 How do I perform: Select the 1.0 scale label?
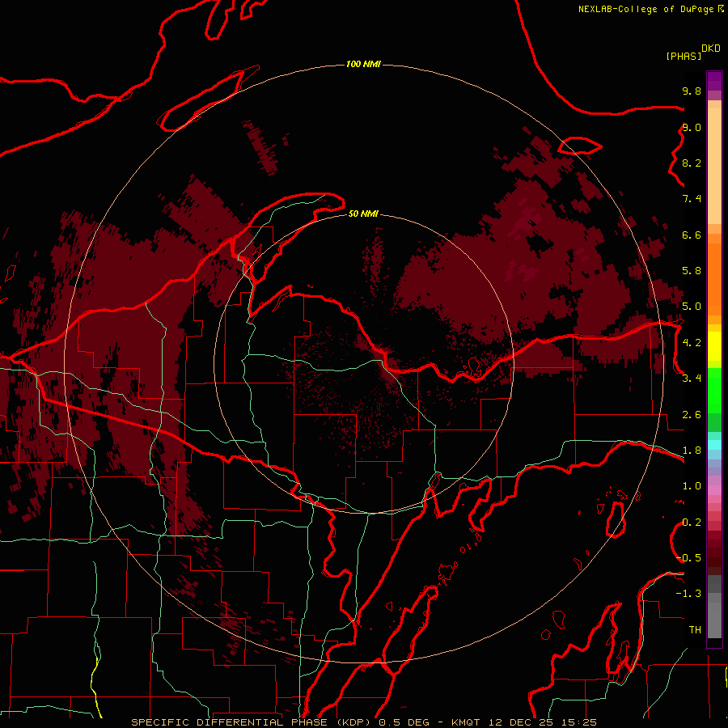pos(692,486)
